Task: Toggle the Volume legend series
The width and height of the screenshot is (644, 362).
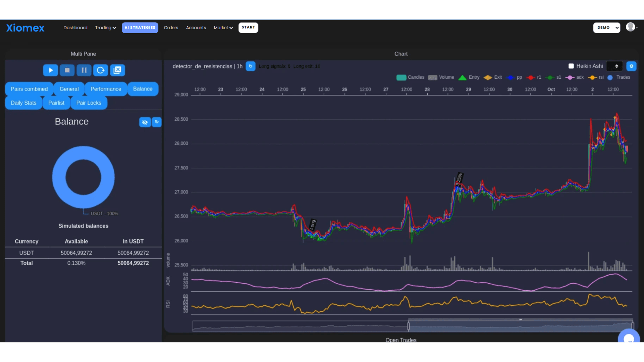Action: tap(441, 77)
